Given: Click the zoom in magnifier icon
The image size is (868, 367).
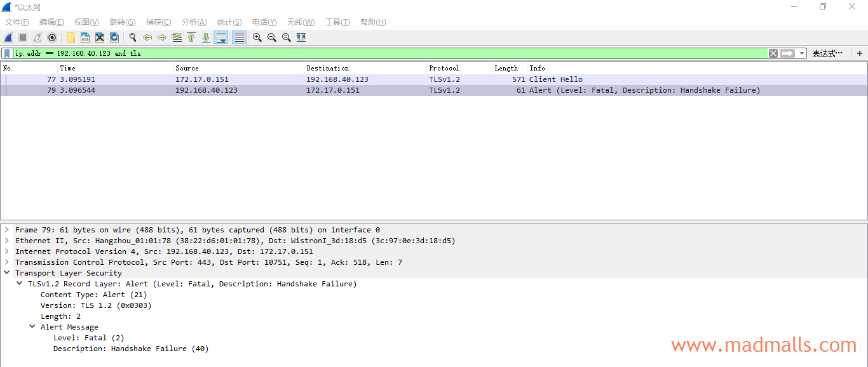Looking at the screenshot, I should coord(257,37).
